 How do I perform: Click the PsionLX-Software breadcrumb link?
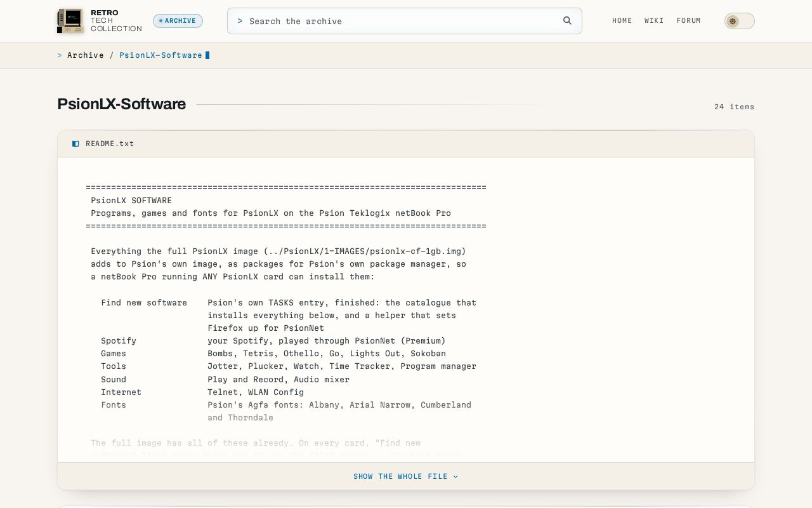click(x=160, y=55)
